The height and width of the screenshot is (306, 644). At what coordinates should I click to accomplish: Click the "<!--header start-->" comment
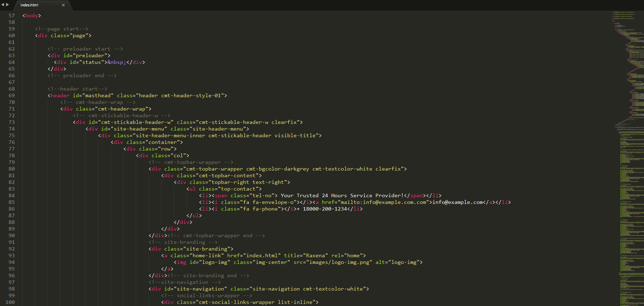click(x=77, y=89)
